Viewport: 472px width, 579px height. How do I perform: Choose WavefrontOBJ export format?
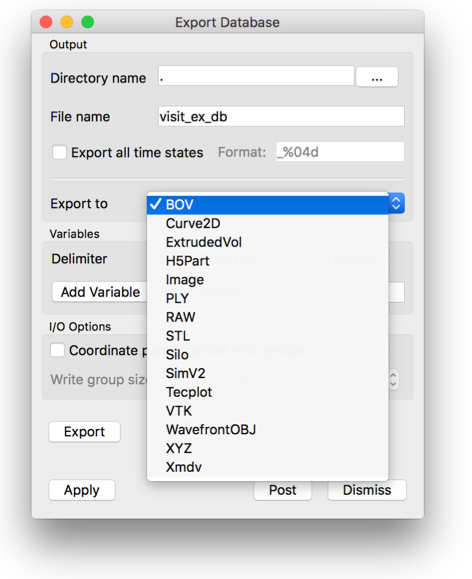point(268,430)
